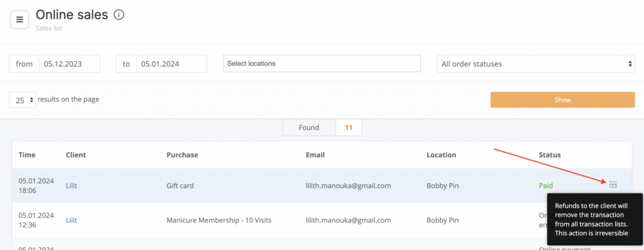
Task: Click the Found 11 results counter
Action: tap(322, 128)
